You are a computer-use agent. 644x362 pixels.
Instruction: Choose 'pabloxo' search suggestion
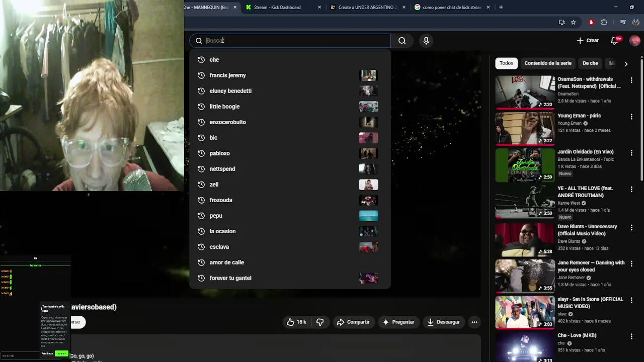point(290,153)
